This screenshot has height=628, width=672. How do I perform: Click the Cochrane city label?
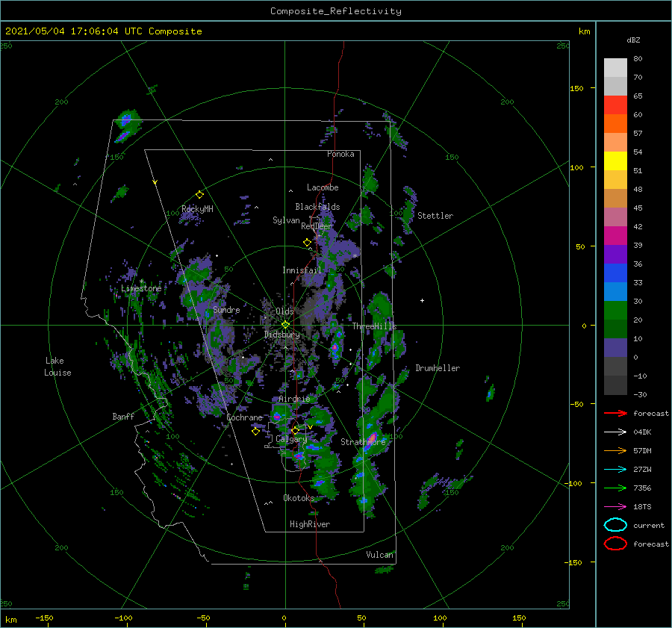point(244,417)
